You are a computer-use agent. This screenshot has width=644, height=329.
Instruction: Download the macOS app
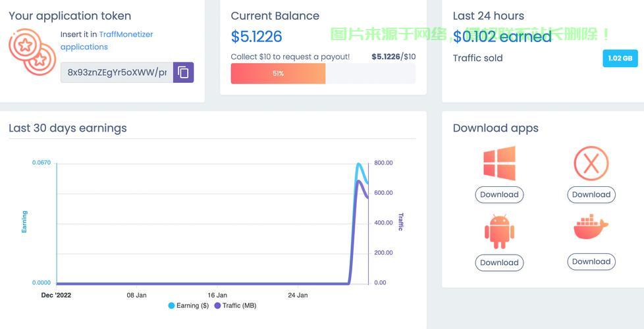pos(591,195)
